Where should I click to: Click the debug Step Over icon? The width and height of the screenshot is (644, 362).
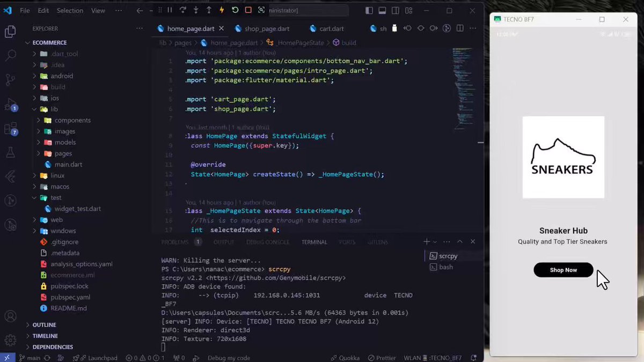click(x=182, y=10)
